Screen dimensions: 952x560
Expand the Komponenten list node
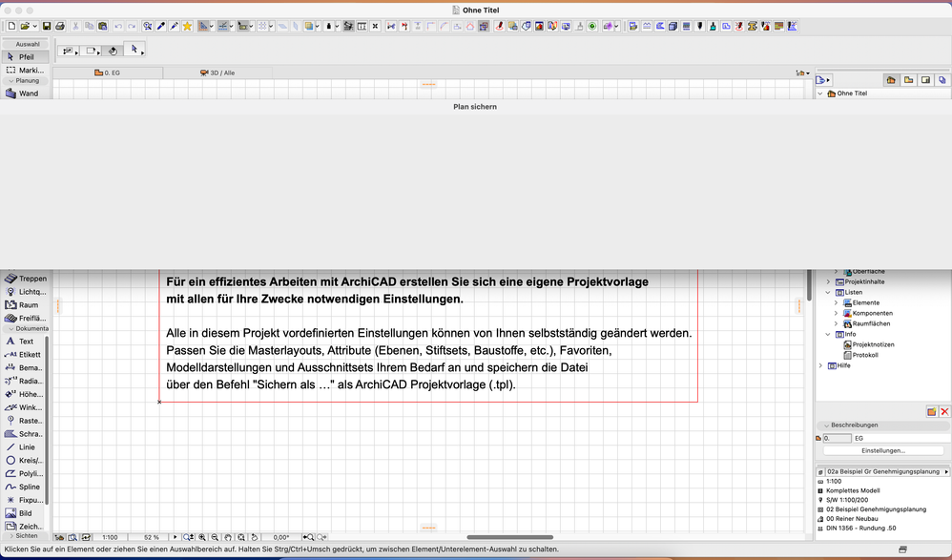click(x=836, y=314)
